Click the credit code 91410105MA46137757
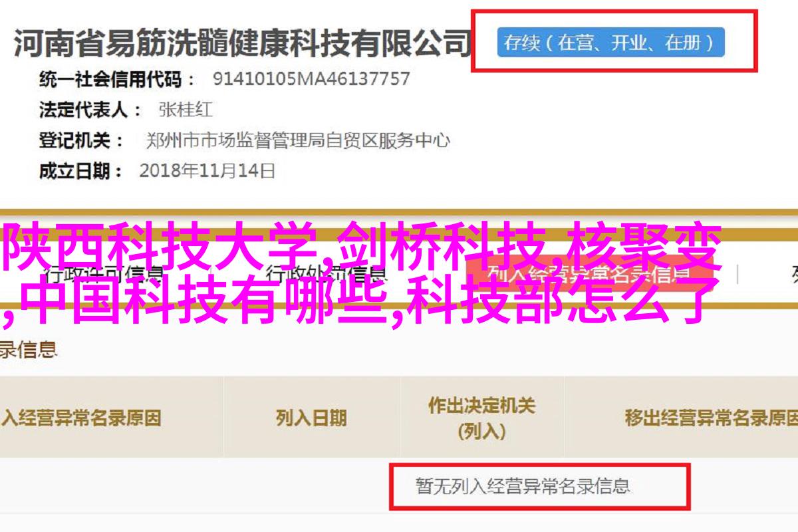This screenshot has height=532, width=798. [x=311, y=79]
